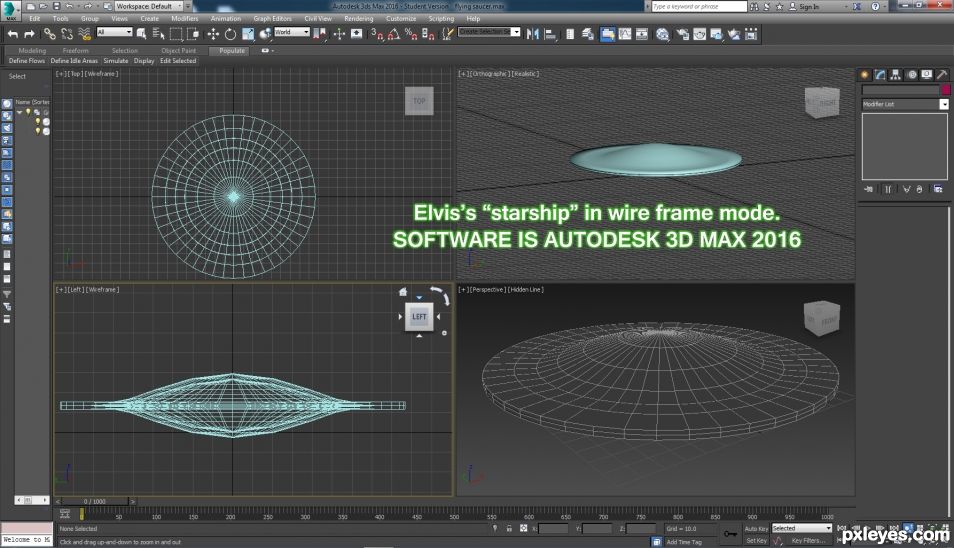Screen dimensions: 954x548
Task: Select the Select and Move tool
Action: [213, 34]
